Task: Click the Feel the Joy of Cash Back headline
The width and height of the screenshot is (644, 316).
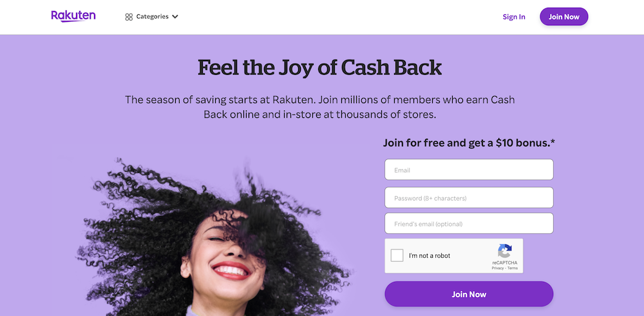Action: pos(319,68)
